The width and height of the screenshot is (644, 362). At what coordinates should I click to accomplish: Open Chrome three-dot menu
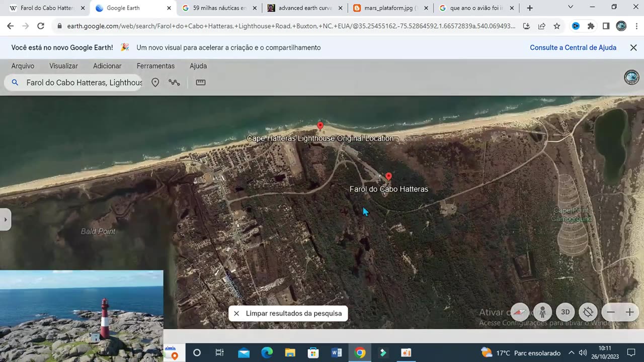pos(636,26)
